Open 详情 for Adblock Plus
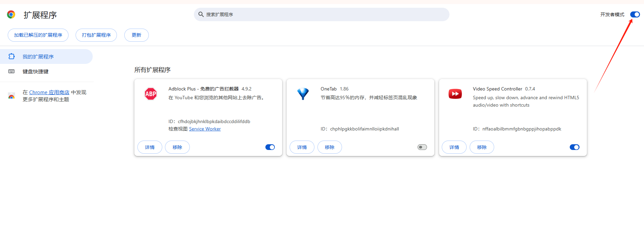The image size is (644, 230). [x=150, y=147]
